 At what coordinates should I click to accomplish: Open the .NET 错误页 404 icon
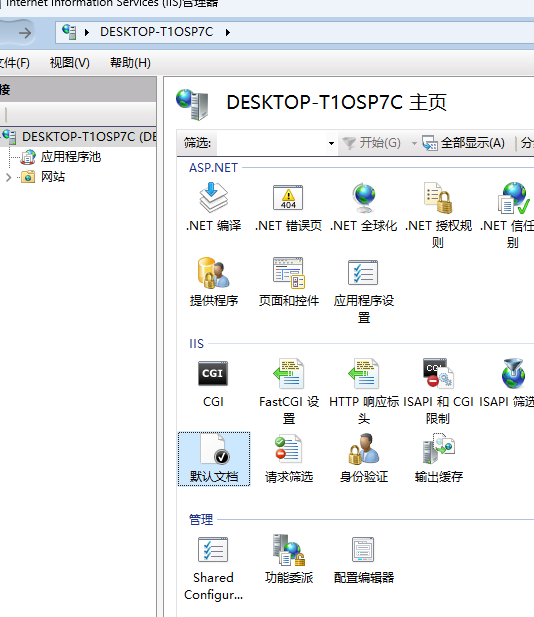click(x=288, y=197)
